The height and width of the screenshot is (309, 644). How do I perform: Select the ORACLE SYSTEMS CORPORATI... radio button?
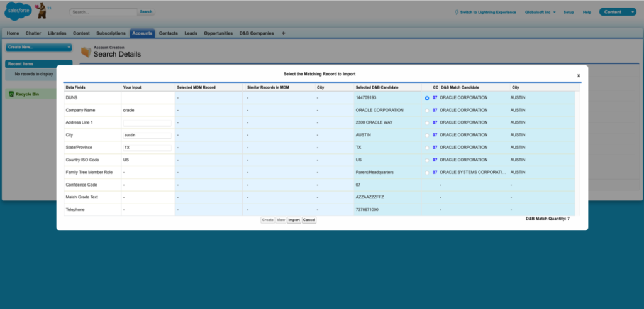427,173
